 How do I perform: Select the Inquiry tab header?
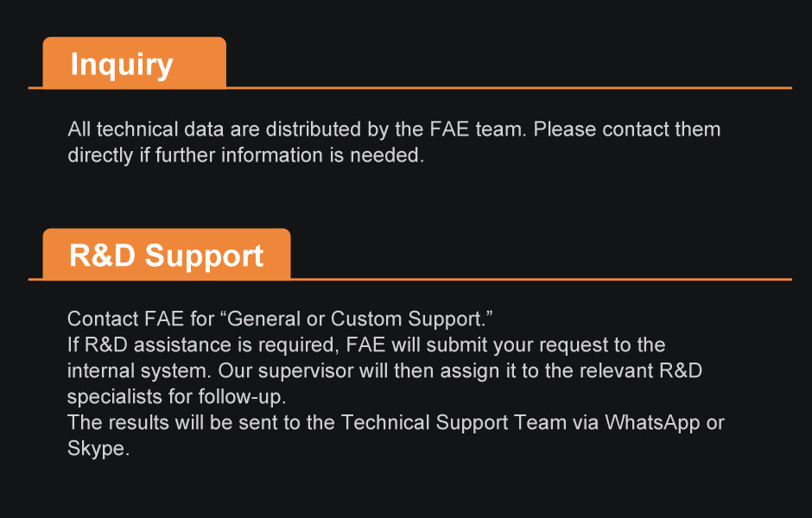tap(134, 63)
